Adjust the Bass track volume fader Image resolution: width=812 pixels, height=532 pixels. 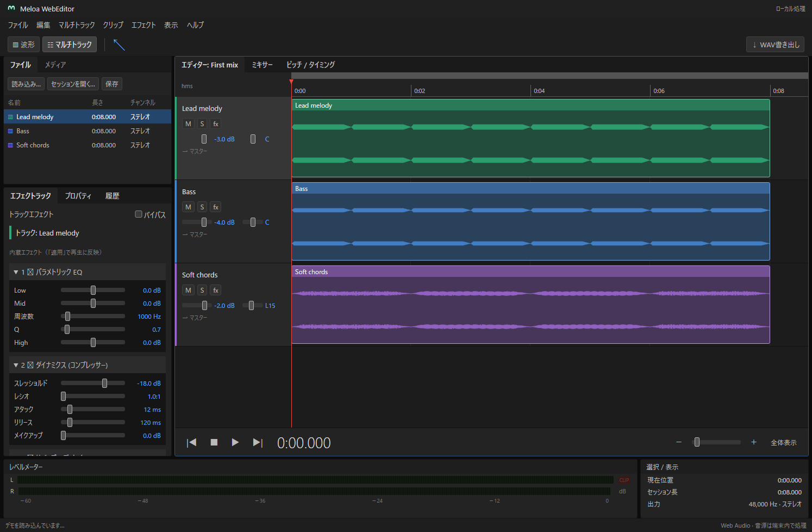click(x=197, y=222)
